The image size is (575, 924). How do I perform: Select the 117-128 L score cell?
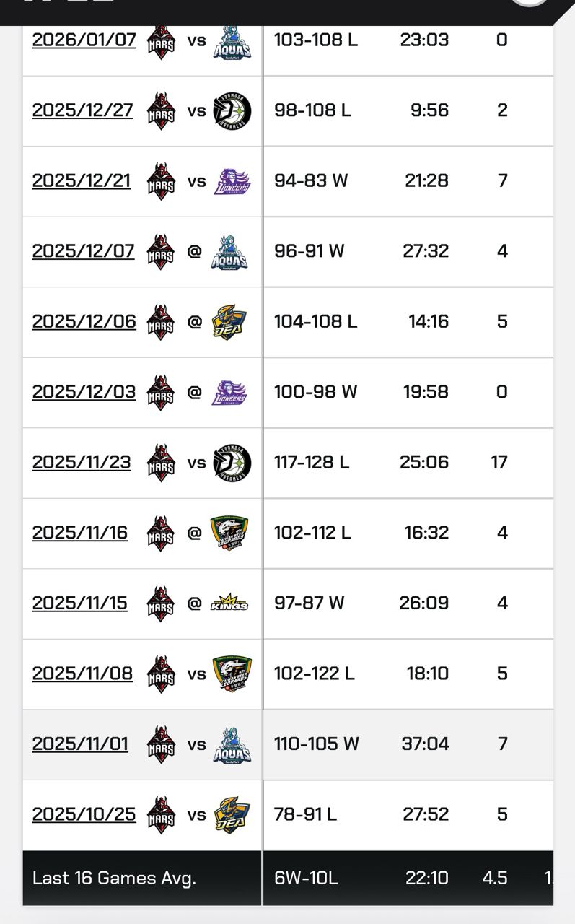point(312,462)
